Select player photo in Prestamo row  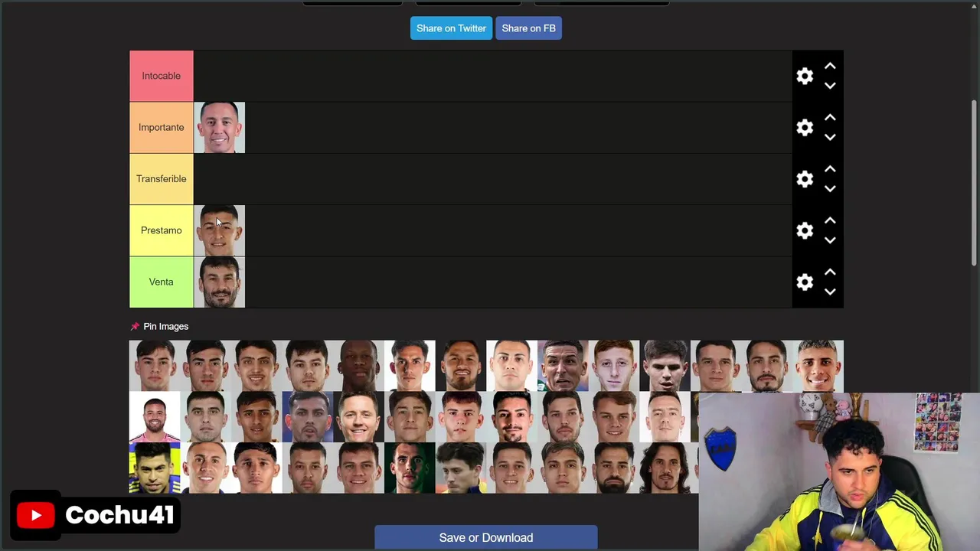tap(220, 230)
